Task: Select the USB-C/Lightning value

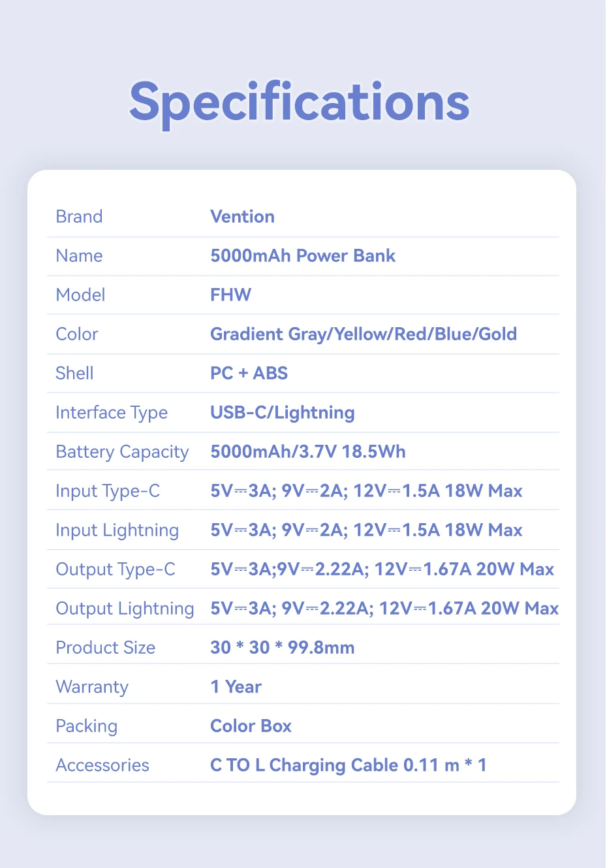Action: point(283,413)
